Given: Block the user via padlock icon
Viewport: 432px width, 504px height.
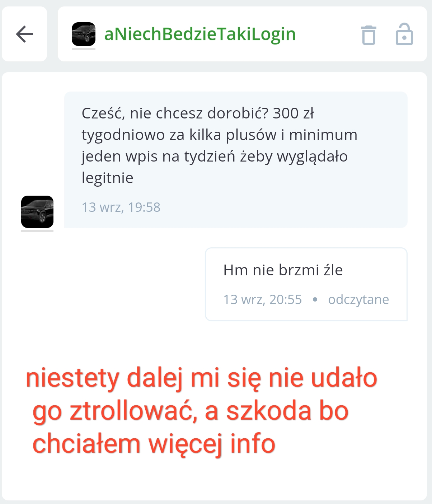Looking at the screenshot, I should click(x=404, y=34).
